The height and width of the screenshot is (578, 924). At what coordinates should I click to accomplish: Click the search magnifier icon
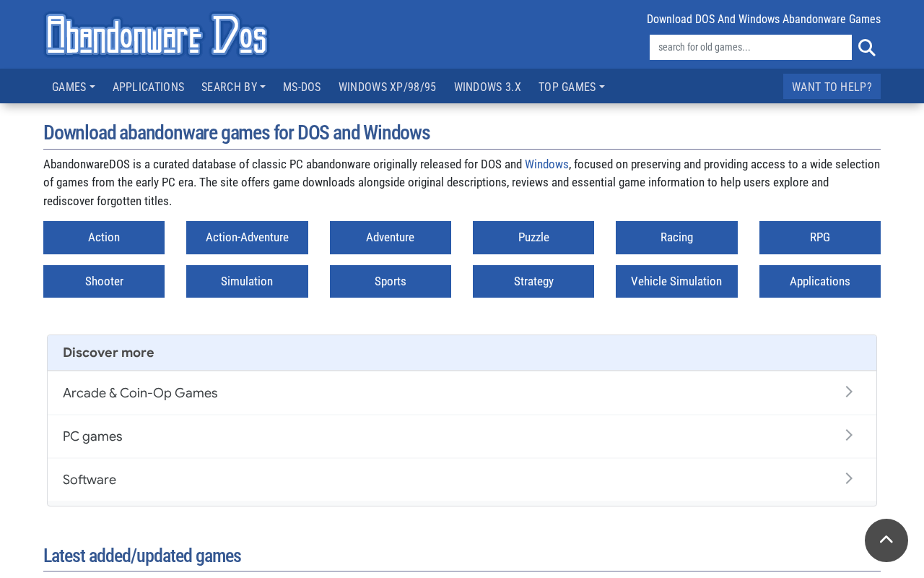pyautogui.click(x=867, y=48)
